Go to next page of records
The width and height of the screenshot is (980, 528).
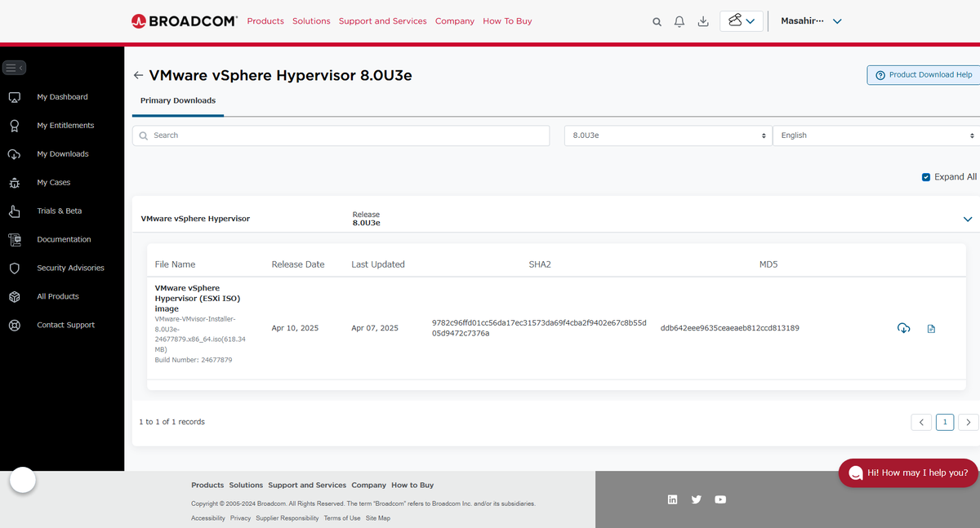[968, 422]
